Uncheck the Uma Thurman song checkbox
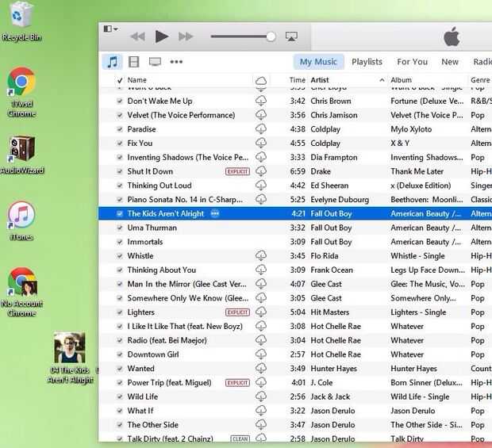 coord(120,228)
